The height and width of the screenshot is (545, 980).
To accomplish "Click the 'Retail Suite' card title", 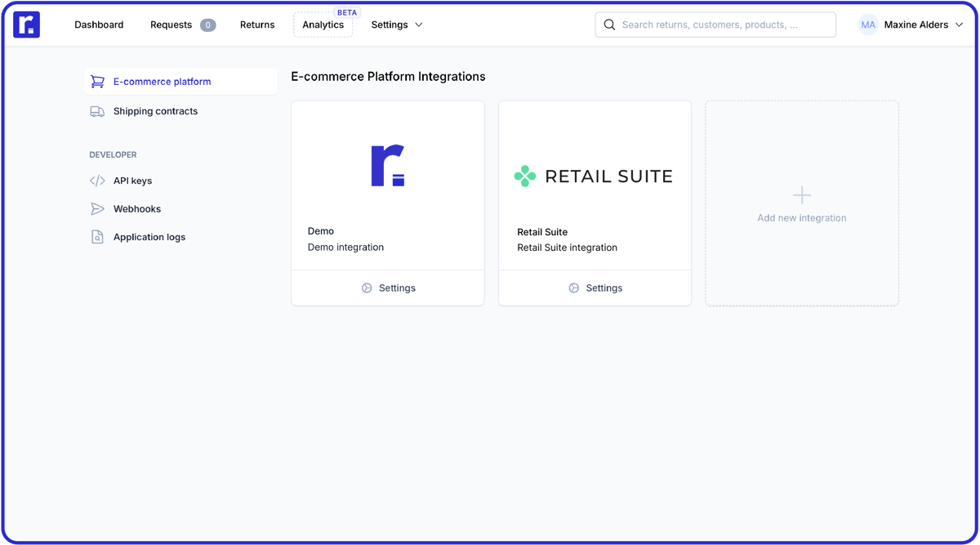I will click(542, 232).
